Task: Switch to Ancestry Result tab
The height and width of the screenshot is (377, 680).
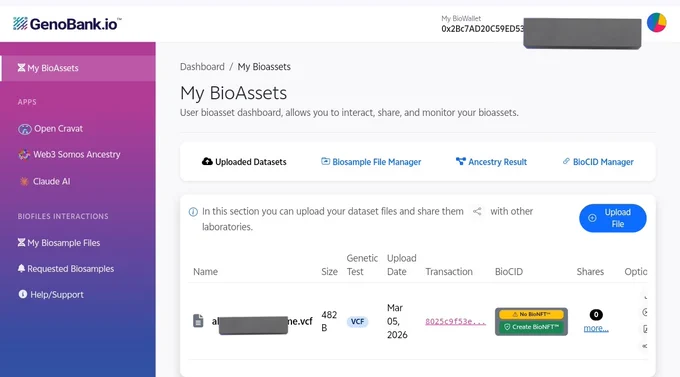Action: (491, 162)
